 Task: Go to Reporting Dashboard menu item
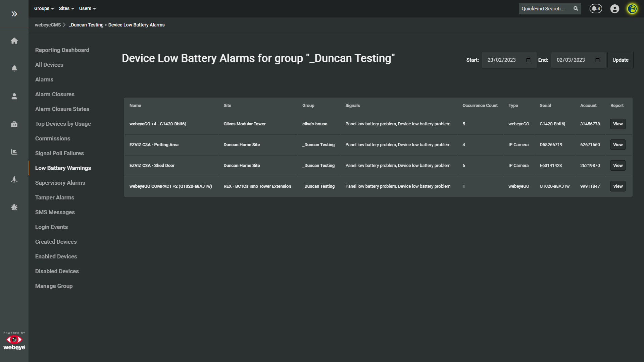pos(62,50)
